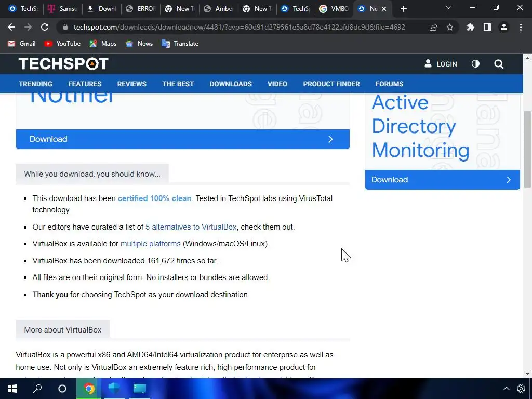The image size is (532, 399).
Task: Click the Active Directory Monitoring ad headline
Action: pos(420,126)
